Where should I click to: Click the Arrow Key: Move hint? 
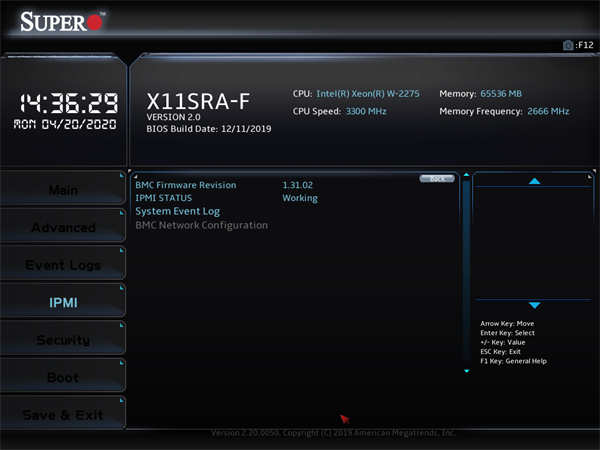point(507,323)
